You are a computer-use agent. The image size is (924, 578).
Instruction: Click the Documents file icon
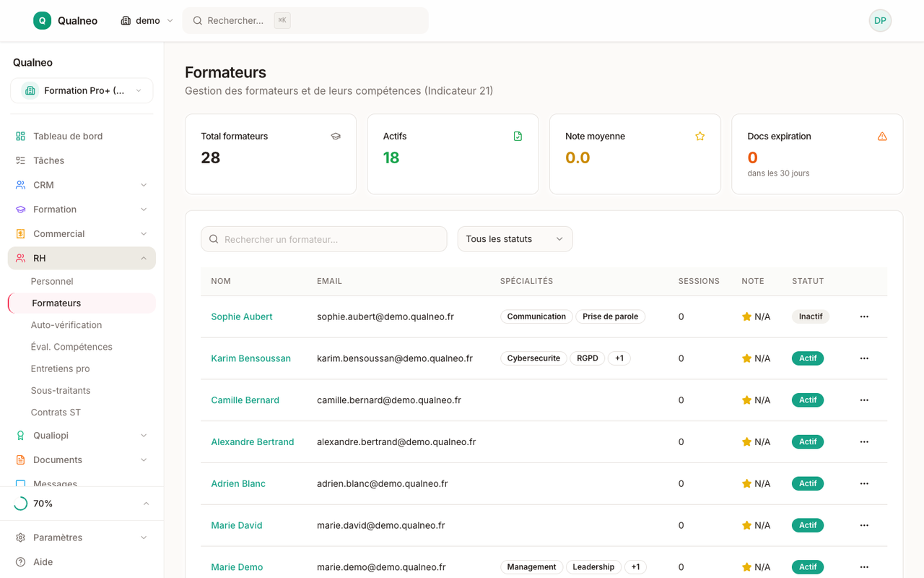pos(20,460)
